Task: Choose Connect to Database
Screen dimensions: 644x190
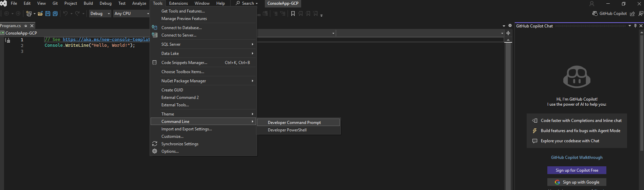Action: (x=203, y=28)
